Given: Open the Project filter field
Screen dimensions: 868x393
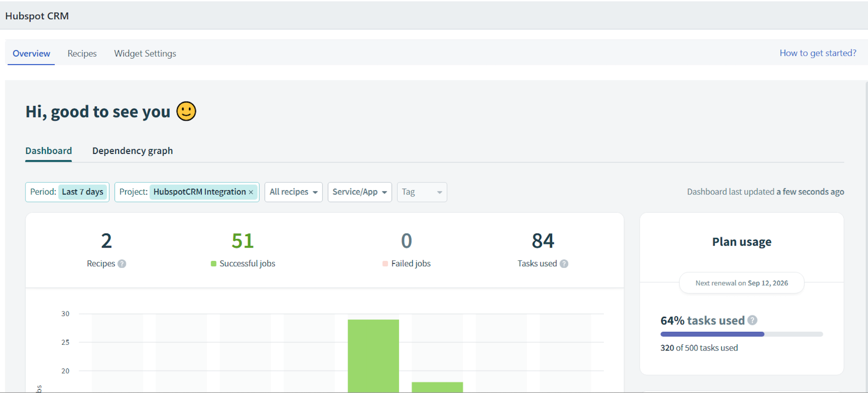Looking at the screenshot, I should coord(186,192).
